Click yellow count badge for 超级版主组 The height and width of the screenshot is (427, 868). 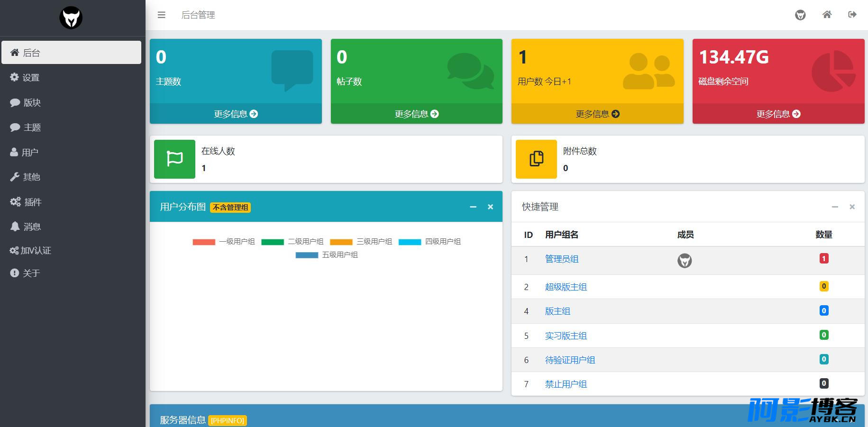click(824, 286)
